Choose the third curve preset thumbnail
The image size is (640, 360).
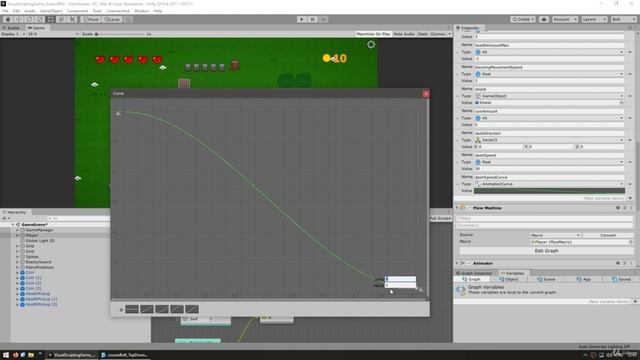tap(162, 309)
